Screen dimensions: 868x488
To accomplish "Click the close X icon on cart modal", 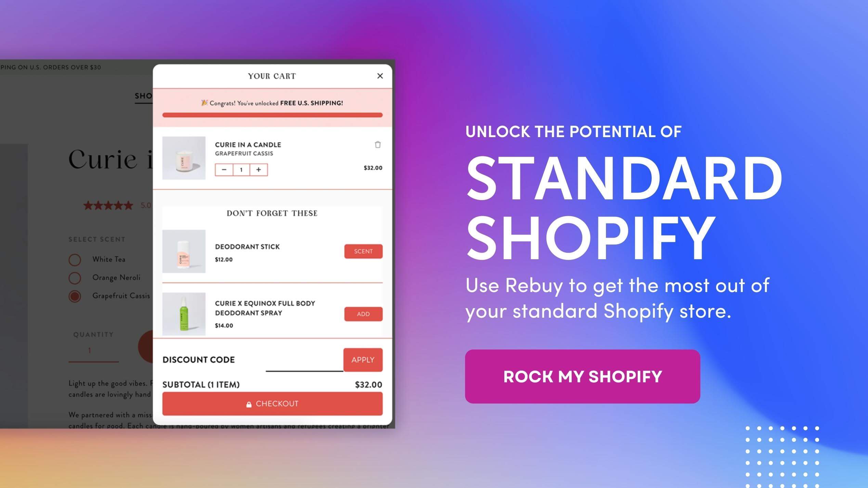I will tap(380, 76).
